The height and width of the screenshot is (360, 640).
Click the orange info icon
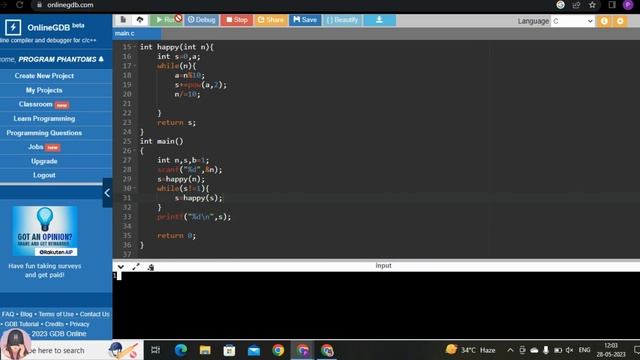[604, 21]
